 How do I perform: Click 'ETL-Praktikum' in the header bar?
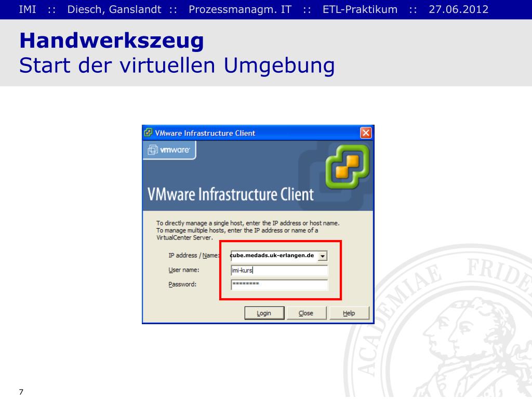(360, 9)
